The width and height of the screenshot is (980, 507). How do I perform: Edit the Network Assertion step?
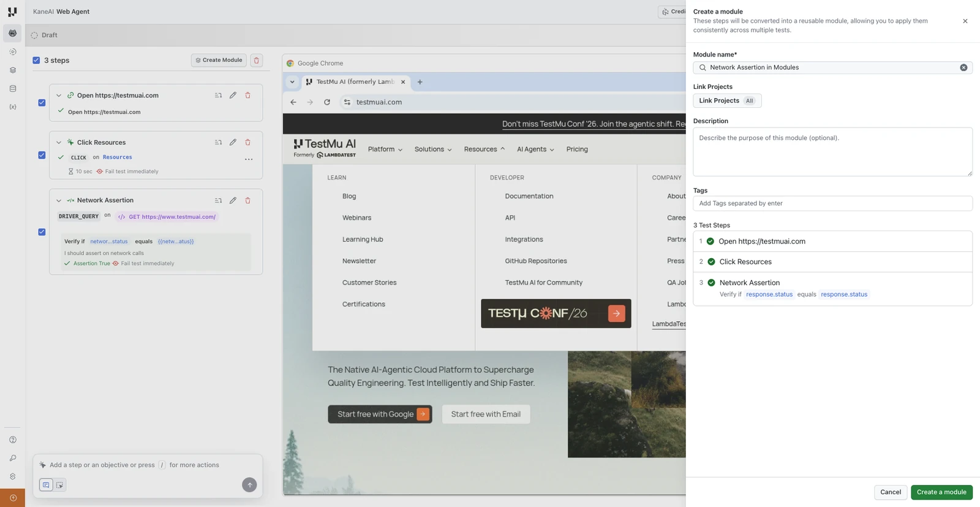point(233,200)
